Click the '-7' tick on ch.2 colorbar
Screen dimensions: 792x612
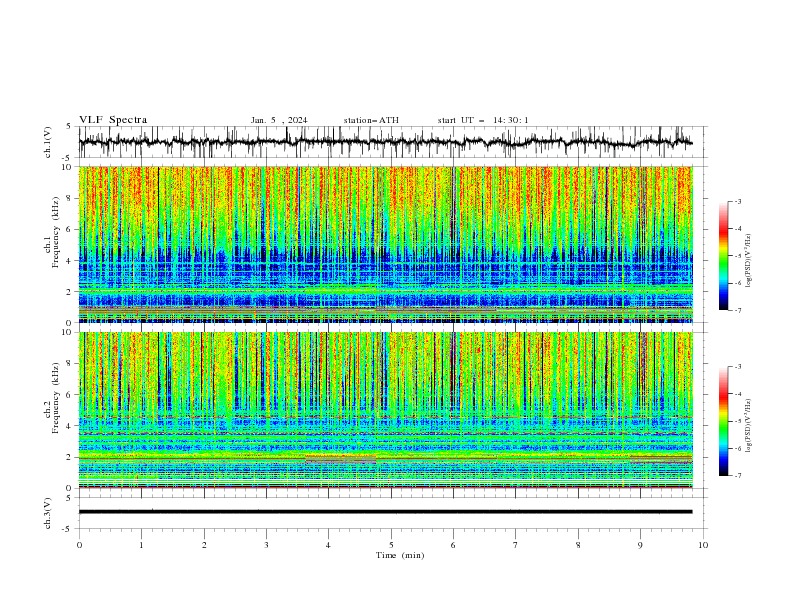737,476
